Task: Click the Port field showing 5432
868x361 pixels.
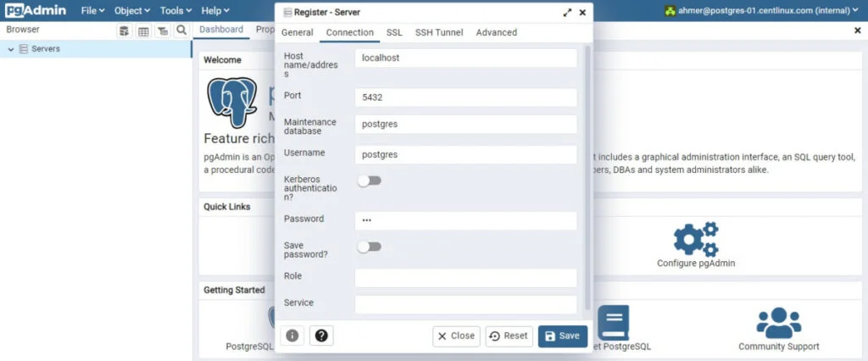Action: click(465, 97)
